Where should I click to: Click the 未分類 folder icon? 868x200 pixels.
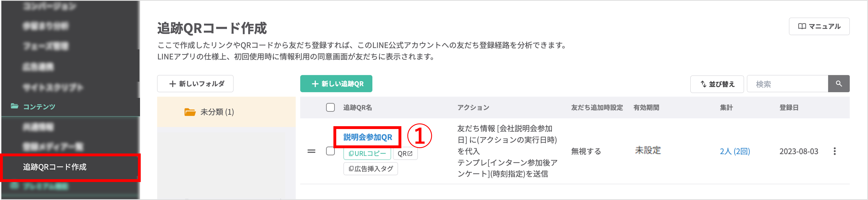(x=190, y=112)
